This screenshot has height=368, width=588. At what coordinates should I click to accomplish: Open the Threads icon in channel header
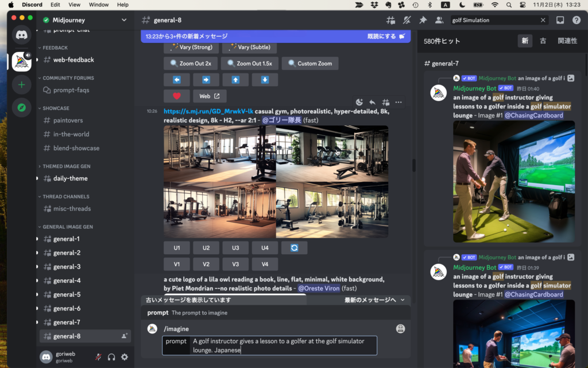(390, 20)
